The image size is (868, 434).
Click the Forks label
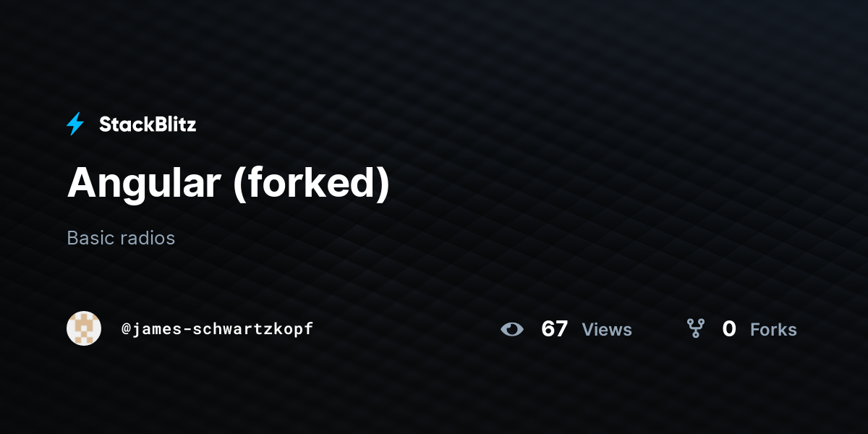773,330
